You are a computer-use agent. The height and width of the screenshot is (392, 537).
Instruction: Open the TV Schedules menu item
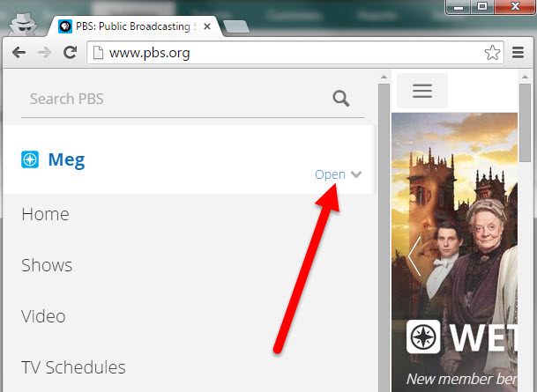(74, 367)
